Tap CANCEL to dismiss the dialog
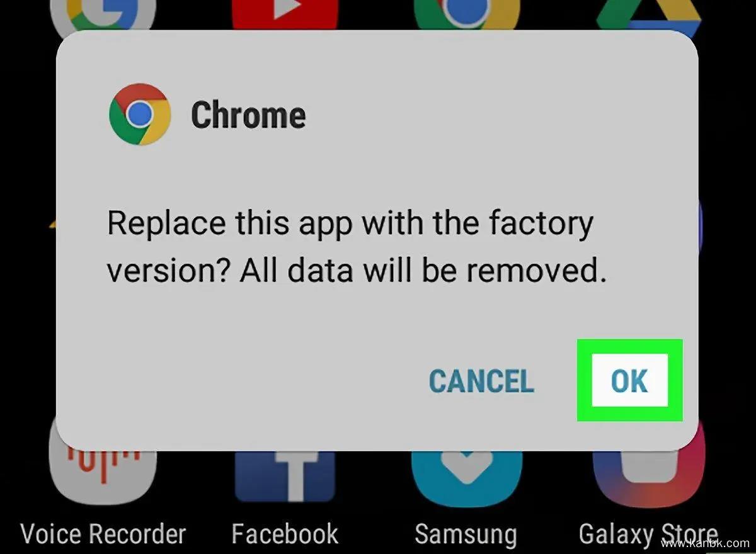Viewport: 756px width, 554px height. click(481, 382)
